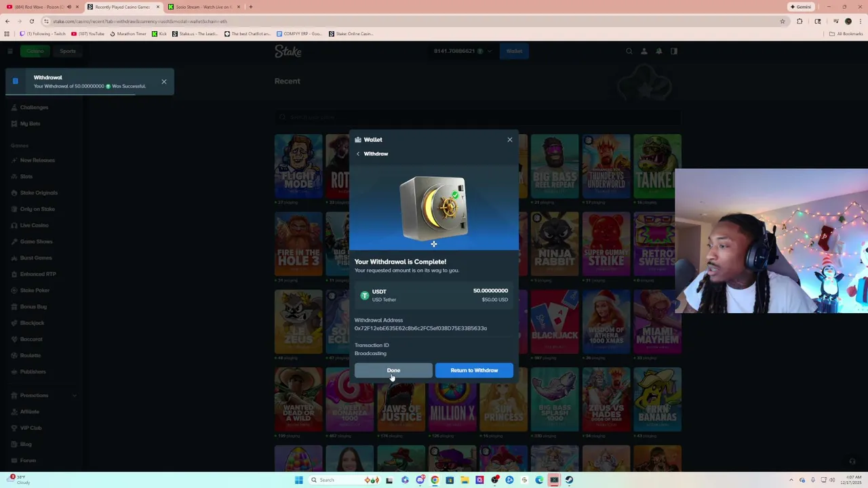868x488 pixels.
Task: Open the live support headset icon
Action: [852, 462]
